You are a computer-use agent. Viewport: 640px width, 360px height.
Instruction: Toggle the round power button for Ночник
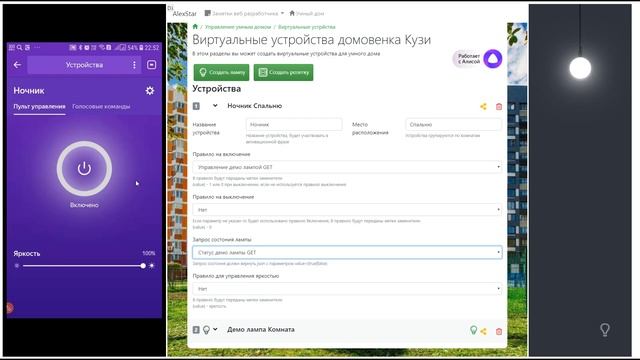(84, 169)
